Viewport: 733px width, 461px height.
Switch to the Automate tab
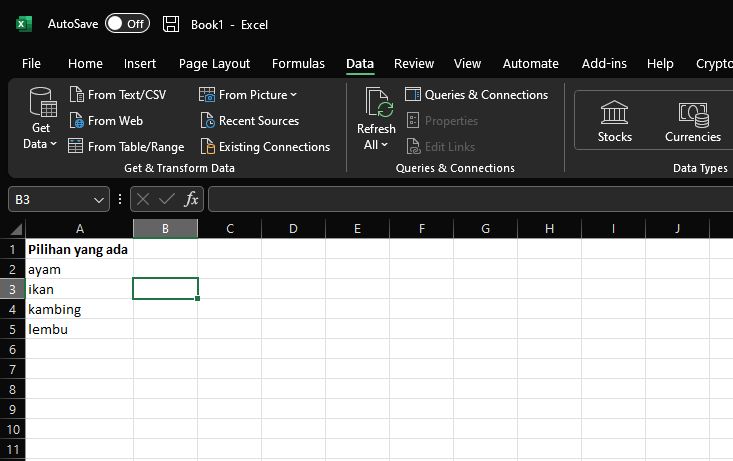pos(531,64)
